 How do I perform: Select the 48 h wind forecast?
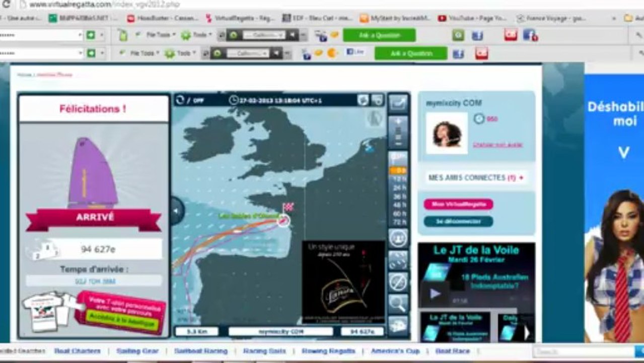399,205
